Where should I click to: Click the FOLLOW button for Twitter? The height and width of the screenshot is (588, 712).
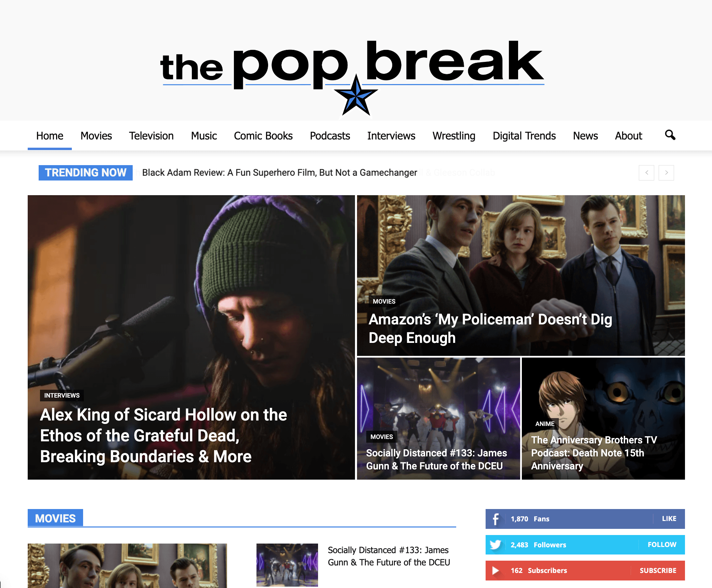(x=662, y=545)
